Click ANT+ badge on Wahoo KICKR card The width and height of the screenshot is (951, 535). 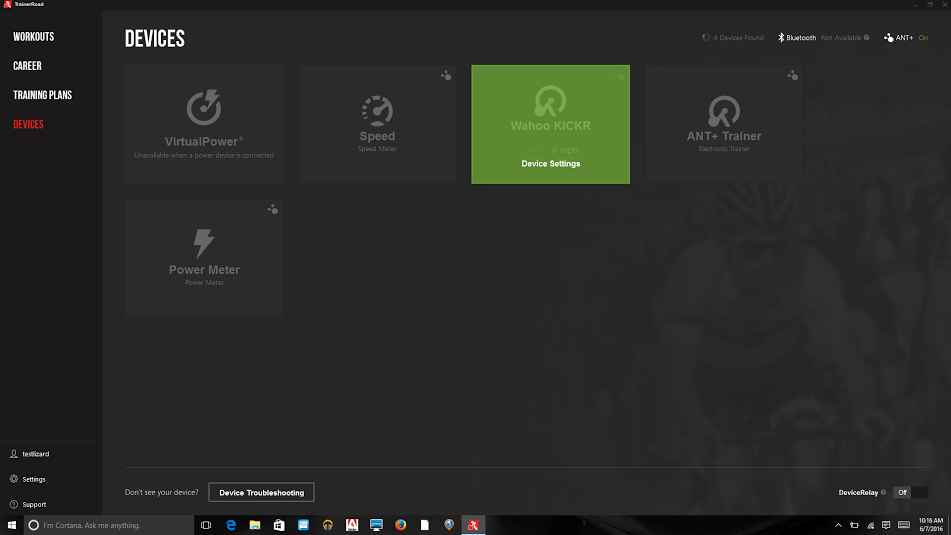click(619, 76)
